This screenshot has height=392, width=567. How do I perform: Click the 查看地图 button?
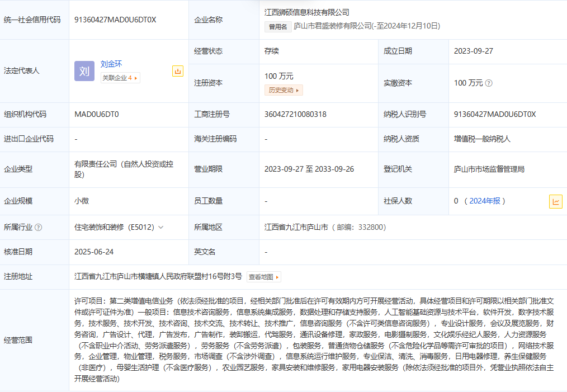pos(263,277)
